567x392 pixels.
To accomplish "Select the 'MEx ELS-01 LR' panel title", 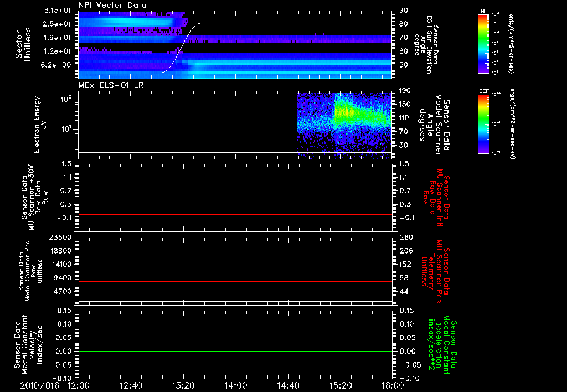I will click(x=111, y=85).
